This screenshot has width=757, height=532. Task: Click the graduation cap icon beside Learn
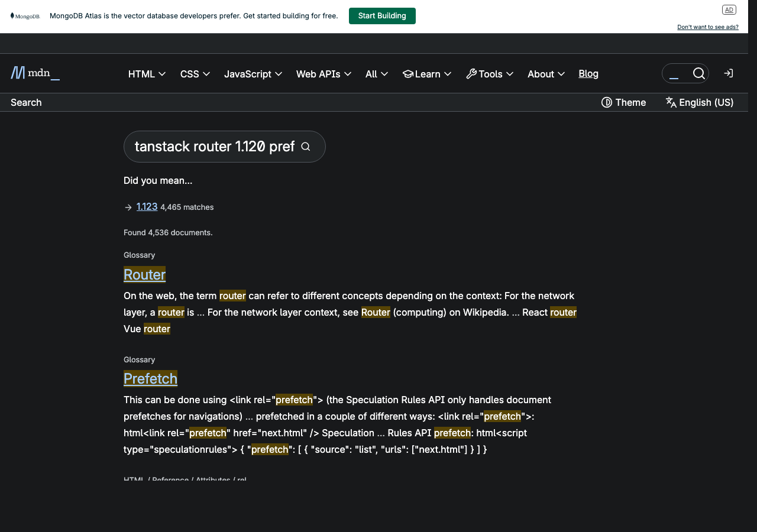click(407, 74)
